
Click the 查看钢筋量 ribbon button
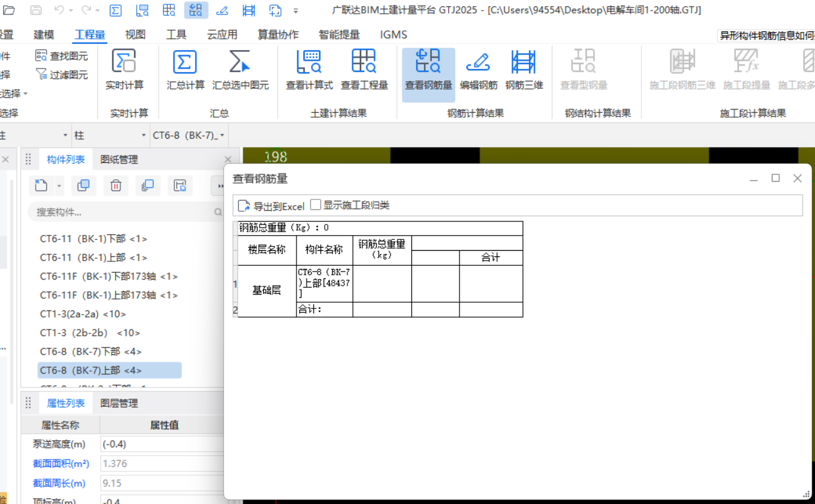click(428, 75)
